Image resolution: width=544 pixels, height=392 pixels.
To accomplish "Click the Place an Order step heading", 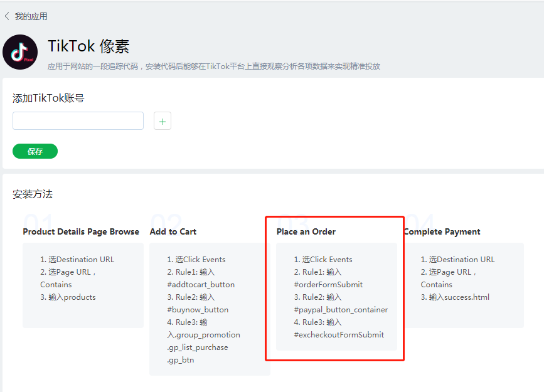I will coord(306,231).
